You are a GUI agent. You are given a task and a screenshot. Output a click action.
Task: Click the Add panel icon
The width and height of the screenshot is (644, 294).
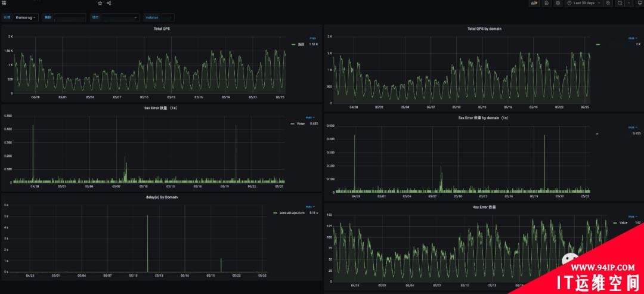[x=534, y=3]
